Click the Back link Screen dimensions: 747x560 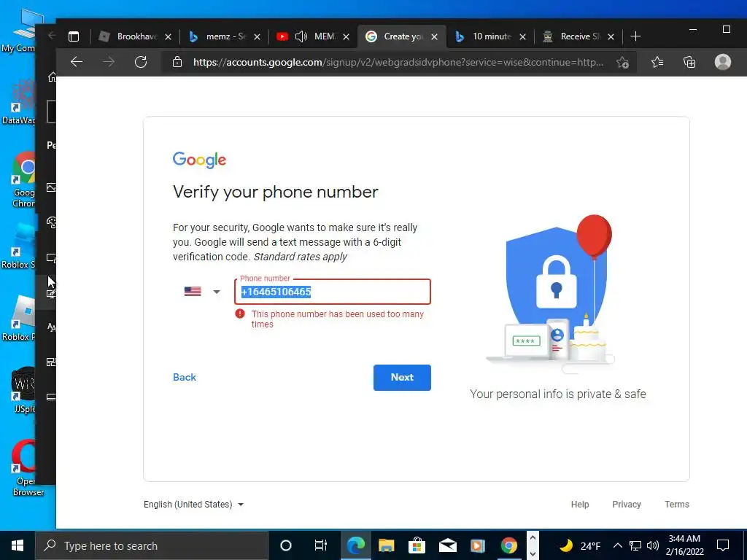(185, 377)
